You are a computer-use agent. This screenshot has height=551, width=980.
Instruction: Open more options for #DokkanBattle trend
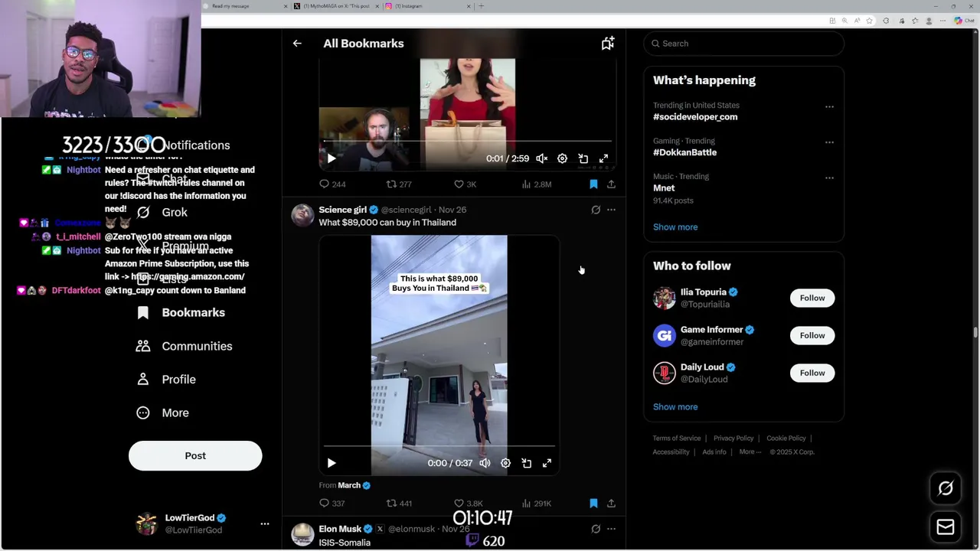pos(829,142)
